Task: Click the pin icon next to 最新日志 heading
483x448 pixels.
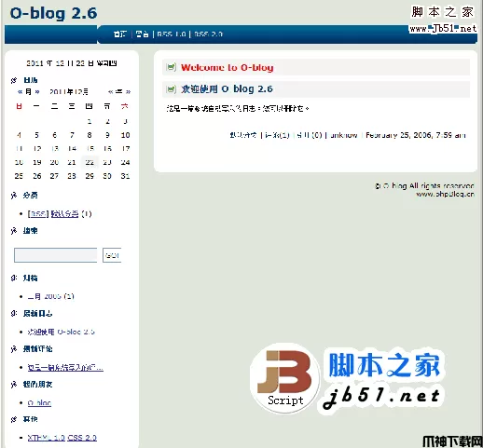Action: click(x=14, y=313)
